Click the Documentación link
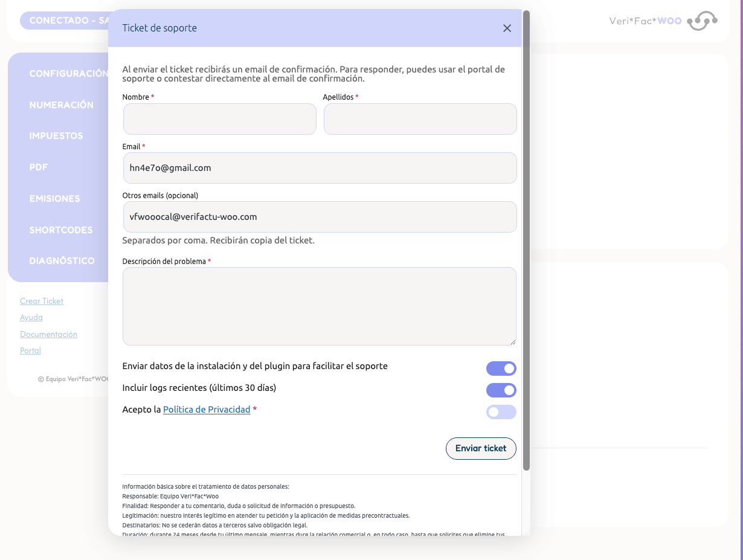The width and height of the screenshot is (743, 560). 48,334
